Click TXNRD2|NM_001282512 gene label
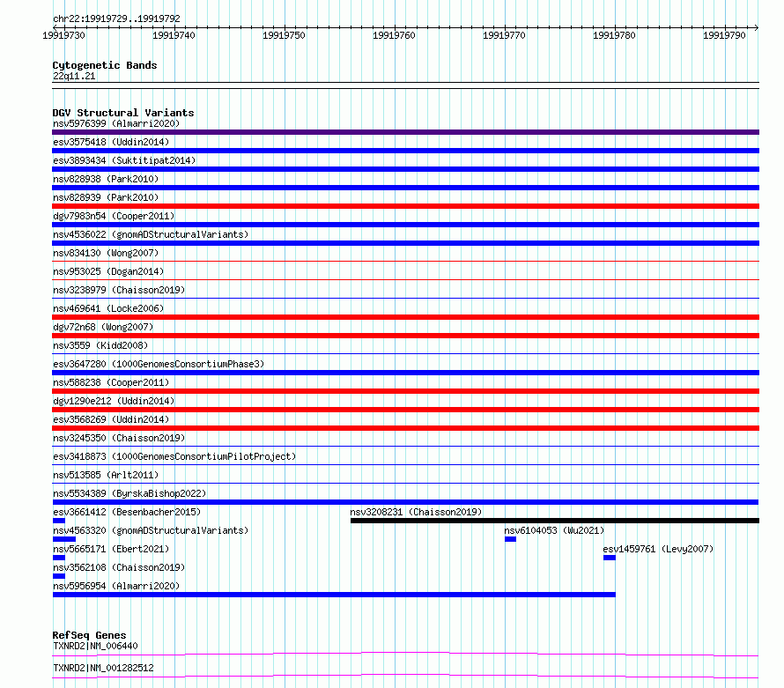784x688 pixels. (x=103, y=668)
